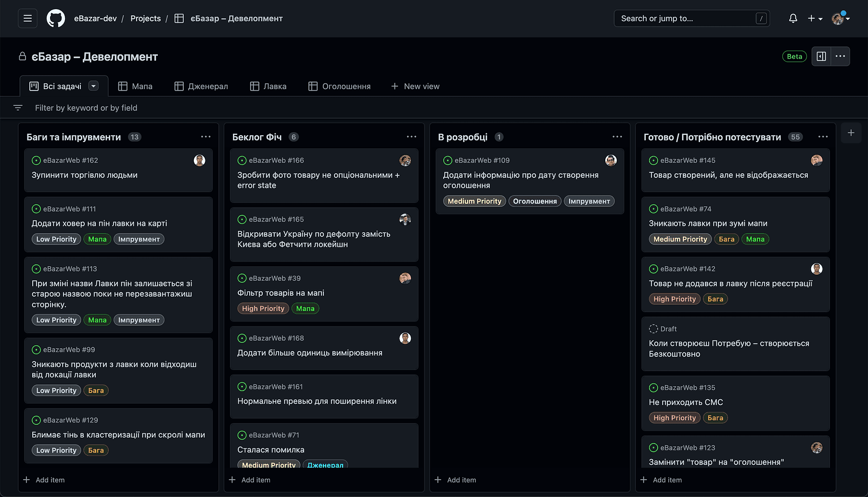Open Готово column ellipsis menu

tap(823, 137)
